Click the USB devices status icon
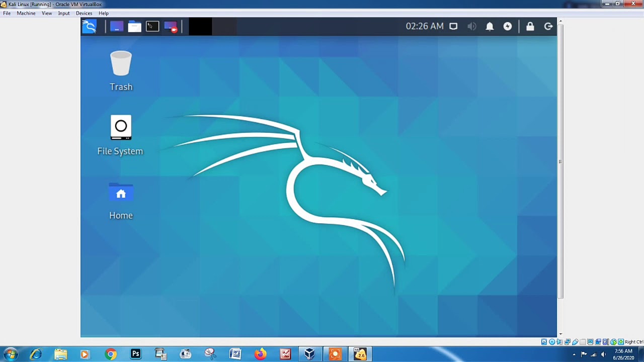Viewport: 644px width, 362px height. click(575, 342)
